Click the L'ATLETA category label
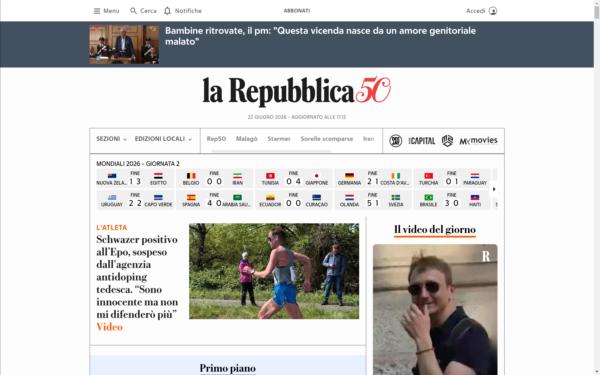The width and height of the screenshot is (600, 375). click(112, 227)
